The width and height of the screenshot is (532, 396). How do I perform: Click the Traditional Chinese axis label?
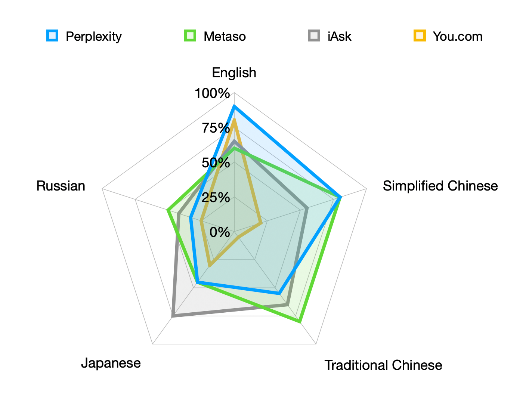[x=383, y=365]
